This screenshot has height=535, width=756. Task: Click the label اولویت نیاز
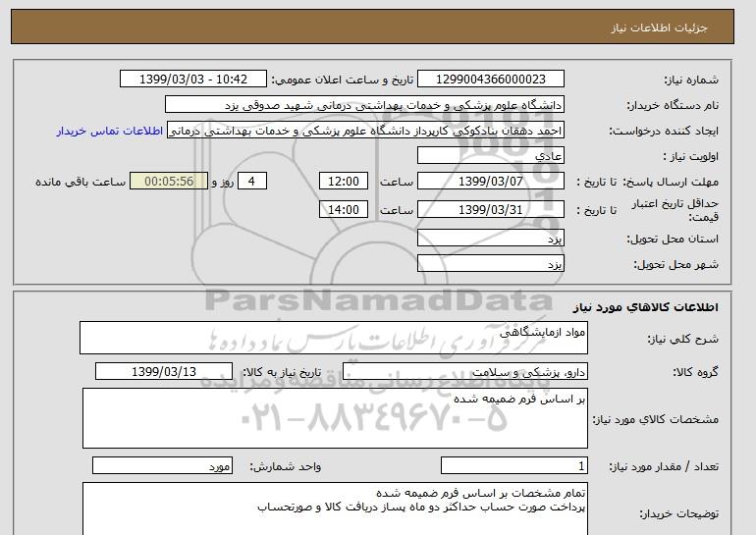tap(691, 157)
